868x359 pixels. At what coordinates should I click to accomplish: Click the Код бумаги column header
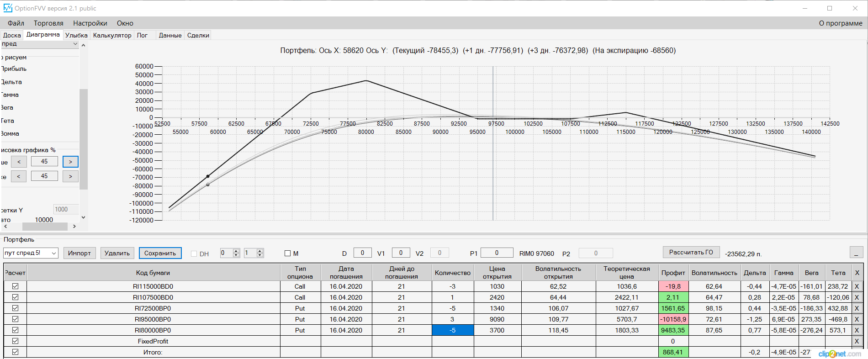(153, 273)
